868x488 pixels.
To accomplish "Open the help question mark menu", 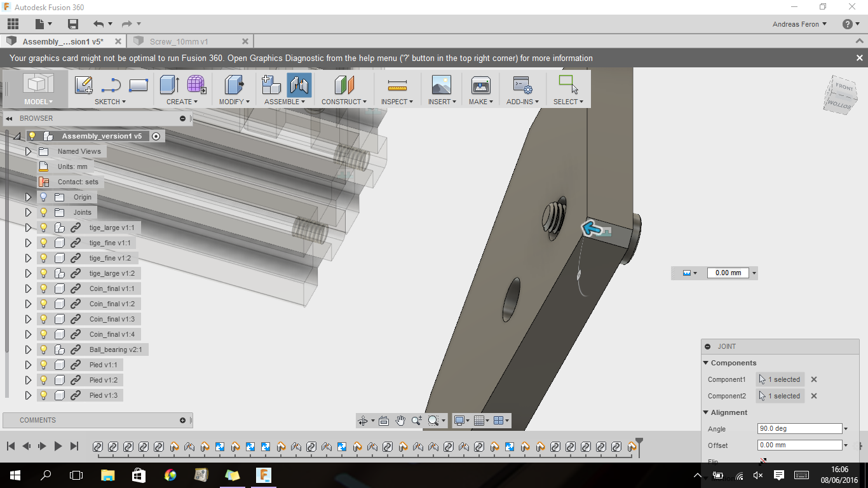I will 850,24.
